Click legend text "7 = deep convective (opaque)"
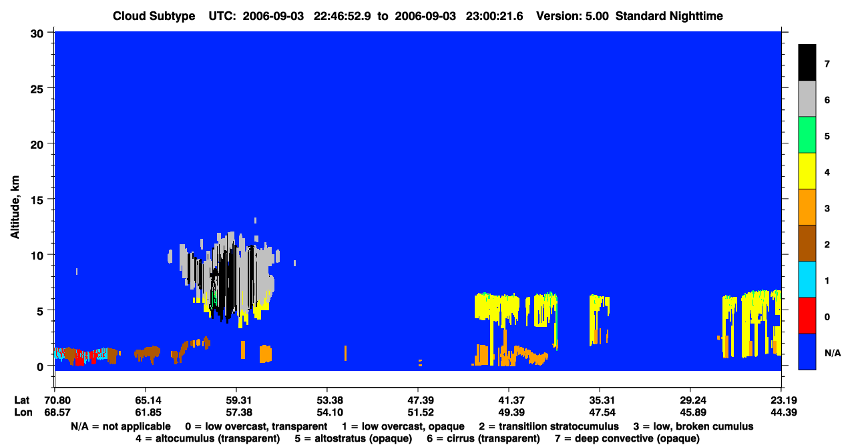 pos(628,438)
